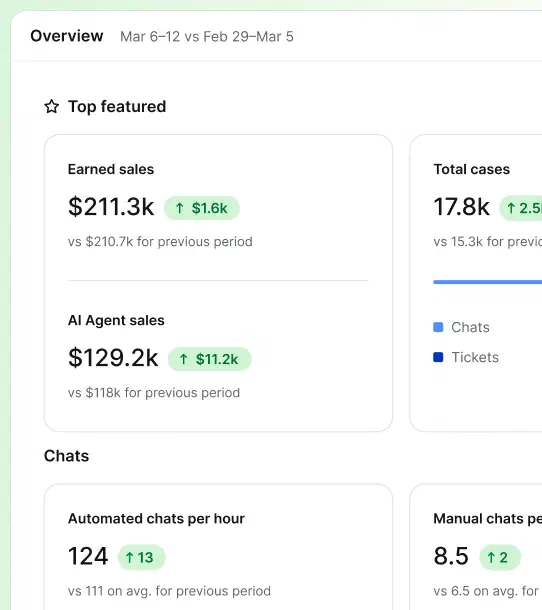The image size is (542, 610).
Task: Select the 'vs $210.7k for previous period' text
Action: 160,242
